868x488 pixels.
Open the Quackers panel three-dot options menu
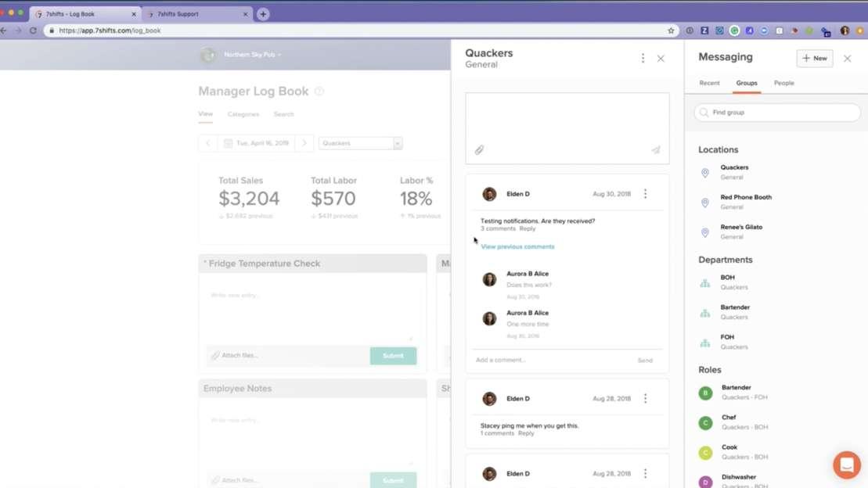[643, 58]
